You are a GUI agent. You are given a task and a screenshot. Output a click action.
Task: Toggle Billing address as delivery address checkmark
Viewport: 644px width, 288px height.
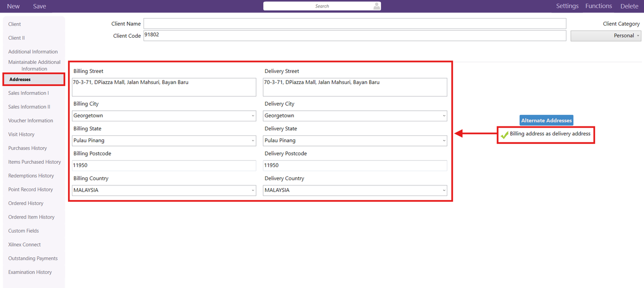[x=504, y=134]
